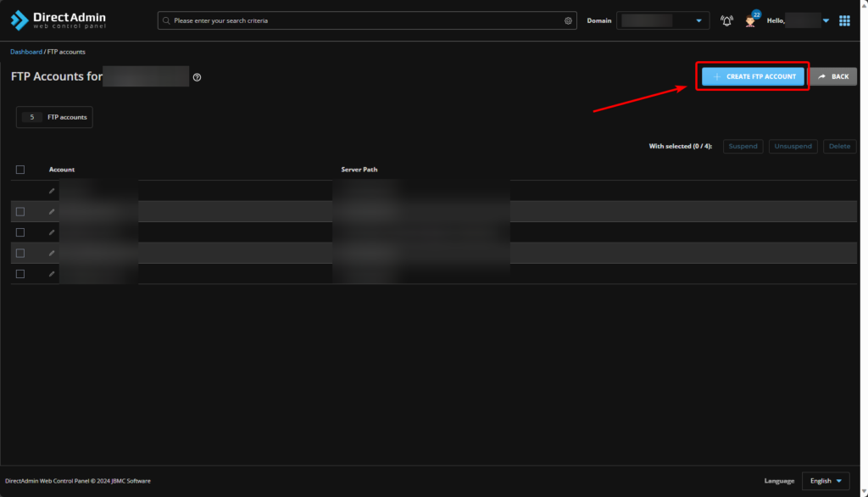Click pencil edit icon in last account row
This screenshot has width=868, height=497.
[52, 274]
